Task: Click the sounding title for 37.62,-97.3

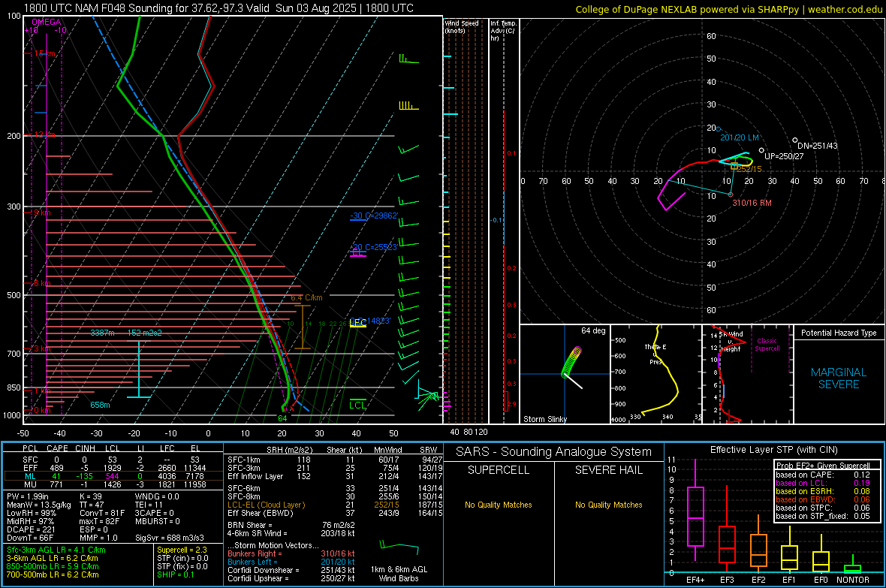Action: click(218, 8)
